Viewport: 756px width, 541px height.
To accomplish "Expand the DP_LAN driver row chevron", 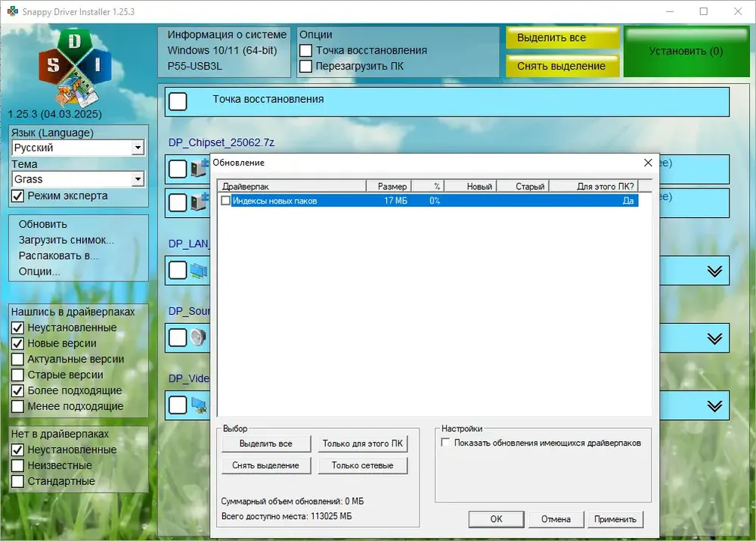I will point(714,271).
